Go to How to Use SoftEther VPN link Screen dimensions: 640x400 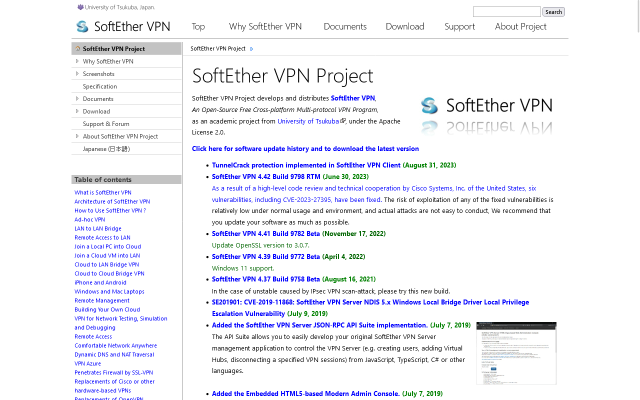coord(110,210)
